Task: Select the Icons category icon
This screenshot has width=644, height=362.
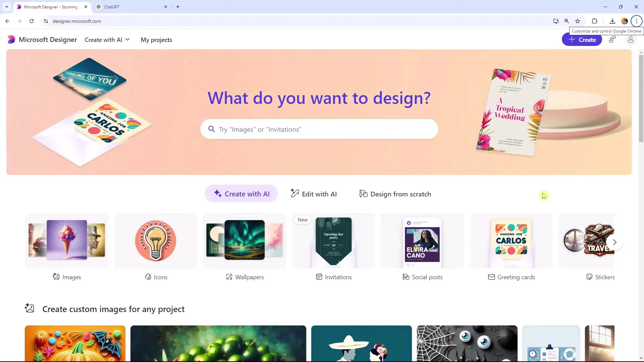Action: click(x=155, y=240)
